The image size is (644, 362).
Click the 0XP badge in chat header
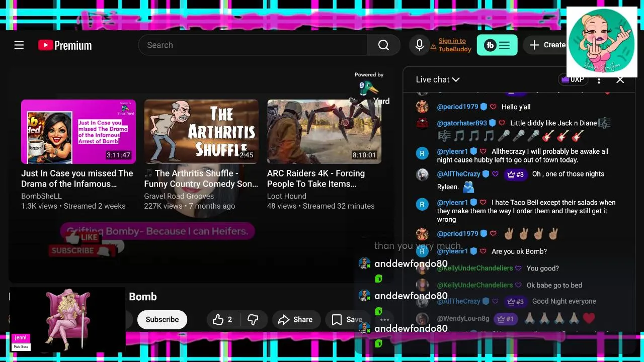(x=573, y=79)
